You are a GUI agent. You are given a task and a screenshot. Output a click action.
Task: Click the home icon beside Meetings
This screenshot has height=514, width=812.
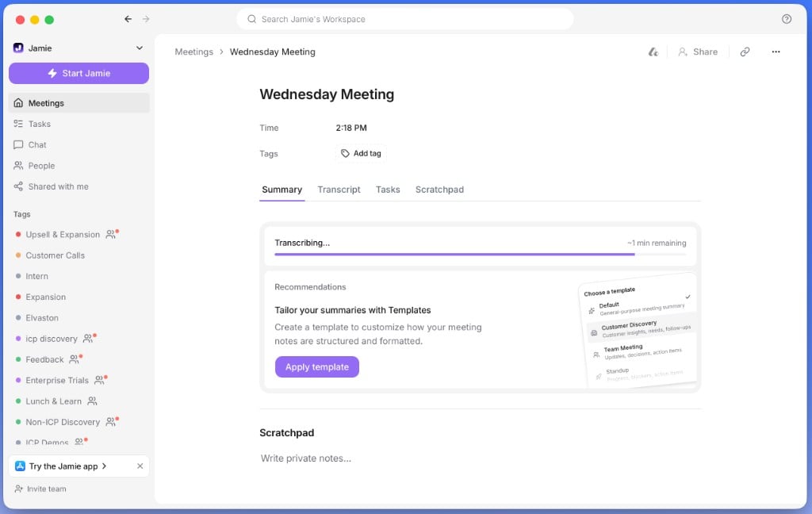(18, 102)
